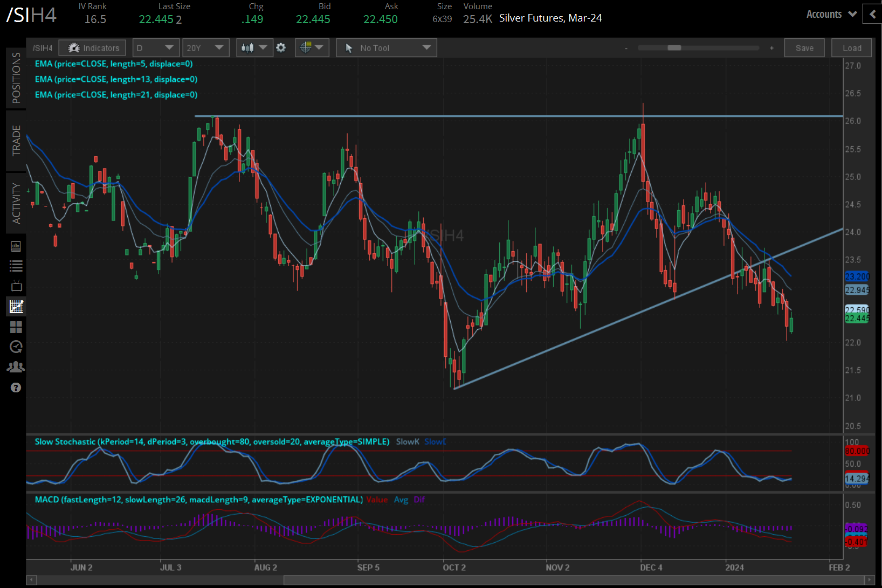Open the 20Y time range dropdown
Viewport: 882px width, 588px height.
click(x=205, y=48)
